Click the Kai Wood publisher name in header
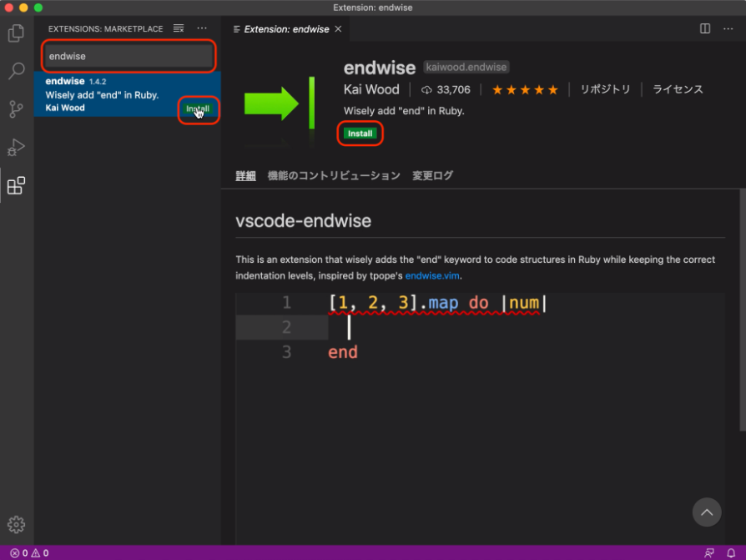The width and height of the screenshot is (746, 560). point(371,89)
